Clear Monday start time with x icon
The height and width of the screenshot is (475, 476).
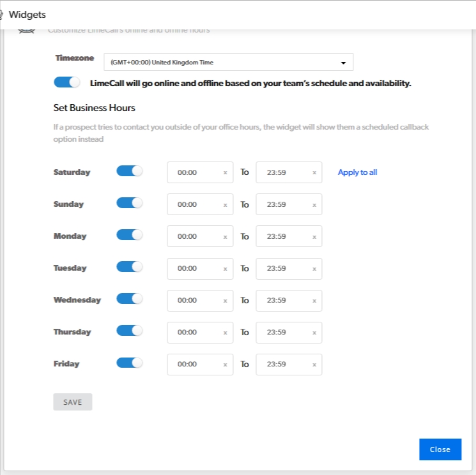[x=225, y=237]
